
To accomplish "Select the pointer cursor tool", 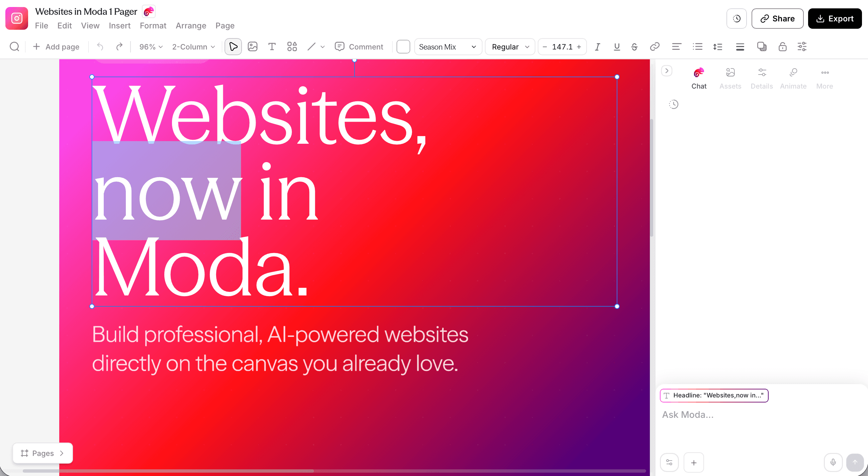I will [x=233, y=46].
